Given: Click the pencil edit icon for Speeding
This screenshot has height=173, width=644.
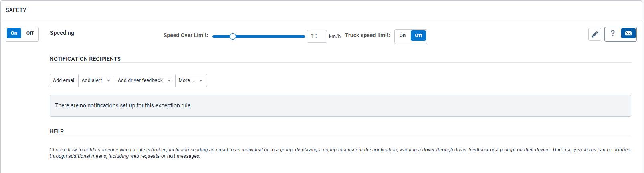Looking at the screenshot, I should [595, 34].
